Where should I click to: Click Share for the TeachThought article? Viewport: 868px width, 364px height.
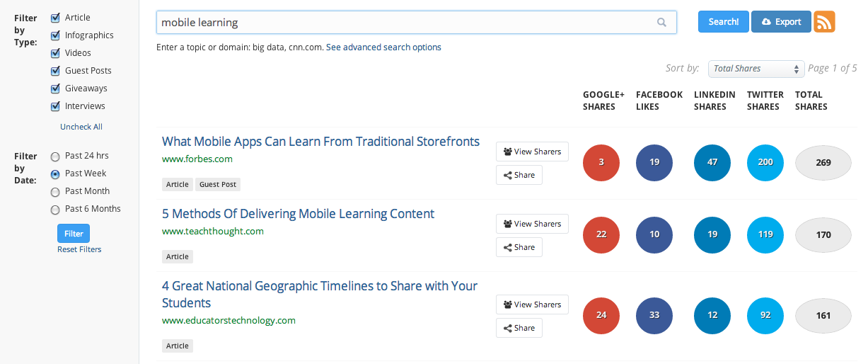click(x=519, y=247)
